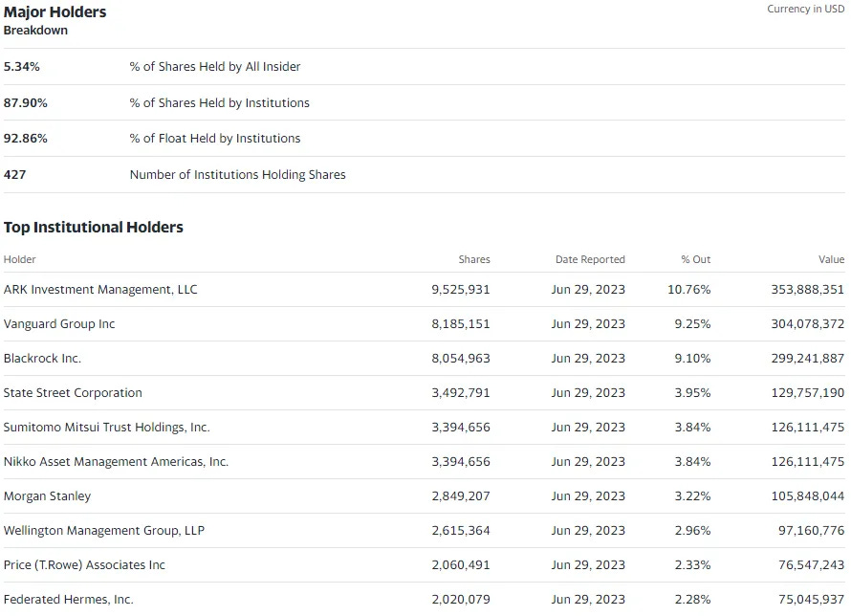Select 'Nikko Asset Management Americas, Inc.' name
Image resolution: width=851 pixels, height=616 pixels.
pos(116,462)
